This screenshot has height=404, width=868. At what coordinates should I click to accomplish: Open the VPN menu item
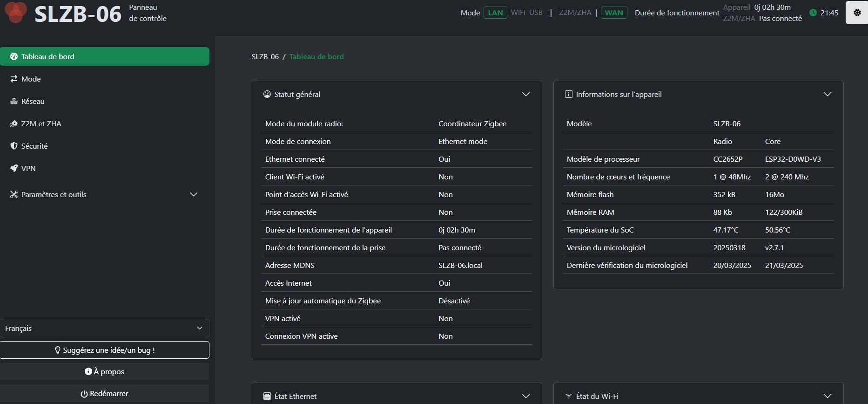point(28,168)
